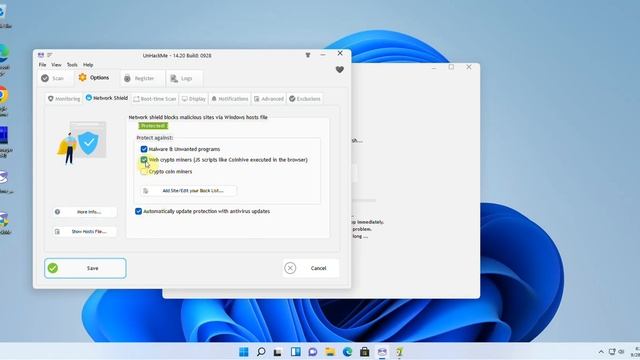Switch to the Scan tab
Viewport: 640px width, 360px height.
pyautogui.click(x=56, y=78)
